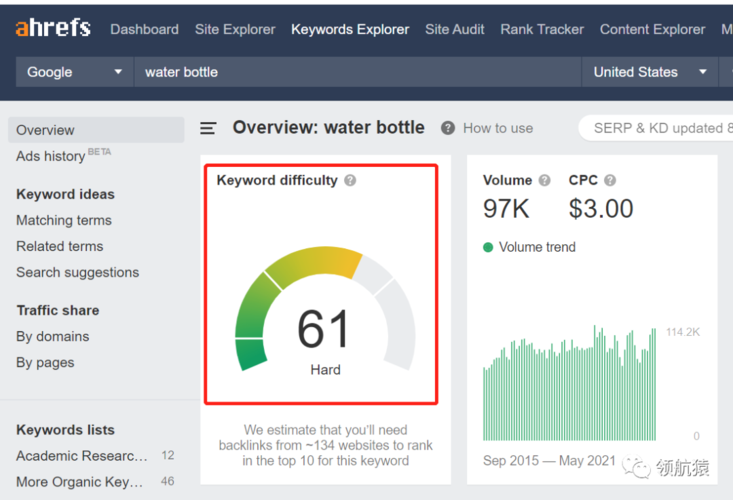Open the Dashboard menu item
This screenshot has height=500, width=733.
[x=144, y=29]
